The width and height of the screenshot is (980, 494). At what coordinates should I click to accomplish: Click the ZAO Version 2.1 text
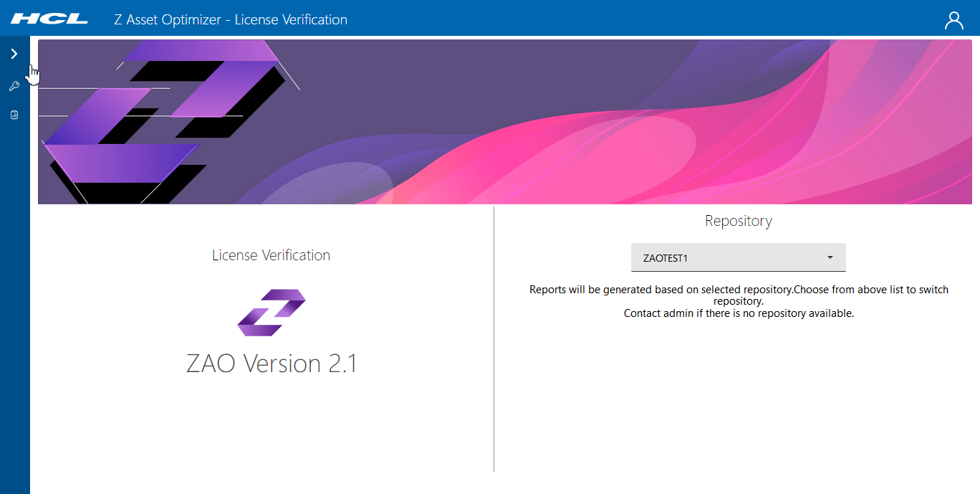pyautogui.click(x=272, y=364)
